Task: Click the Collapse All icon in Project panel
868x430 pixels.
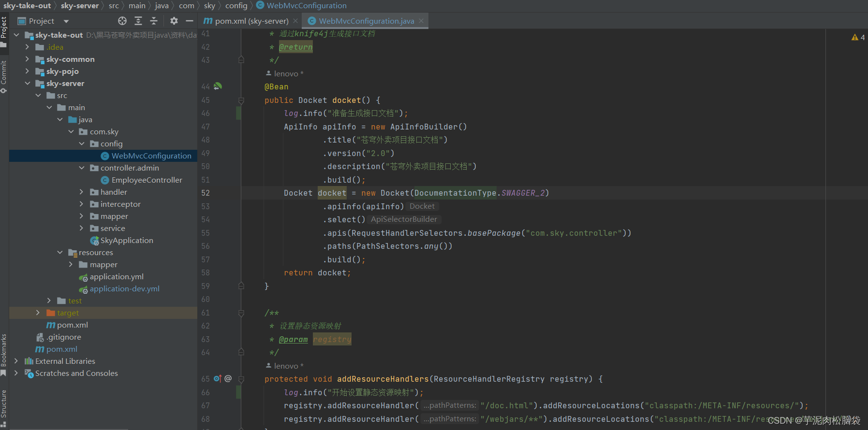Action: 154,21
